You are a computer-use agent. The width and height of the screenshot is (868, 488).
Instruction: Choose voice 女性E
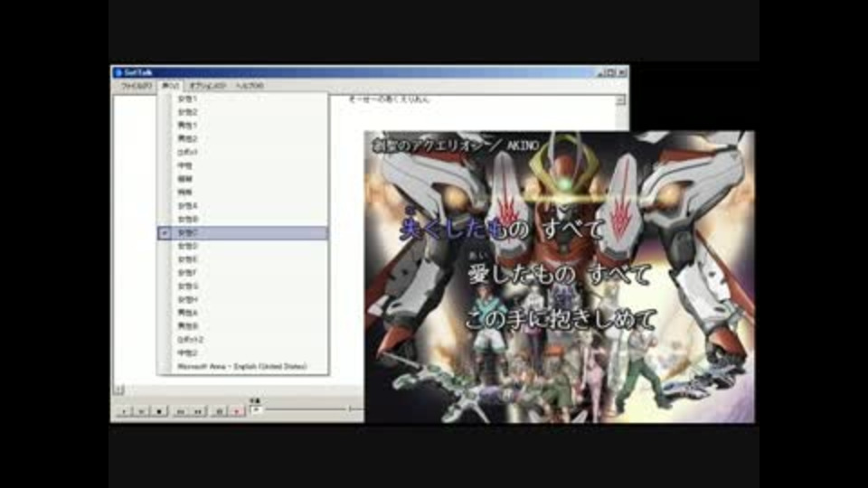tap(243, 259)
